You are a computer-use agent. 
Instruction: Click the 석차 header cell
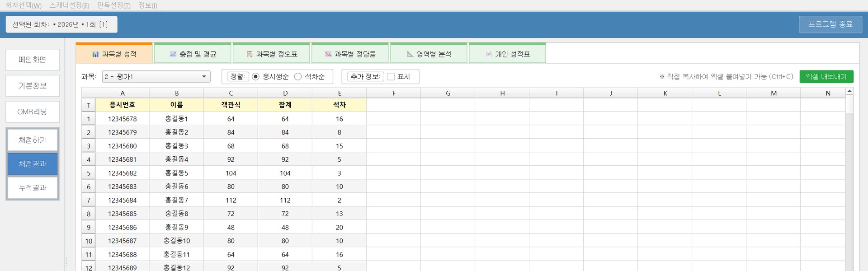[340, 105]
